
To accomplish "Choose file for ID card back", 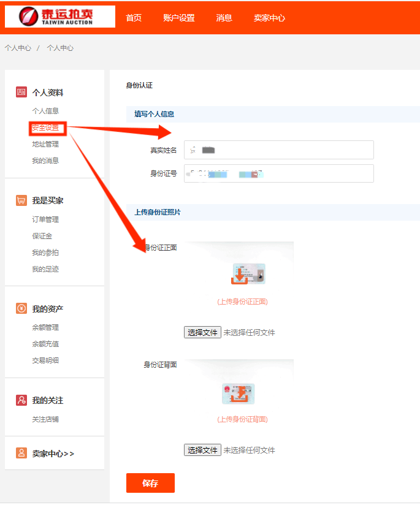I will 202,450.
